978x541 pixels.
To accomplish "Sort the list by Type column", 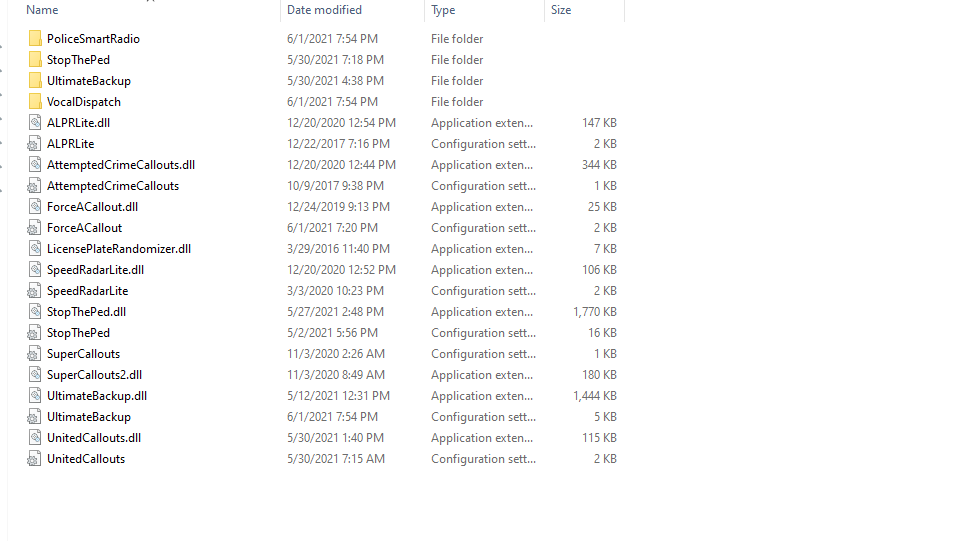I will [443, 10].
